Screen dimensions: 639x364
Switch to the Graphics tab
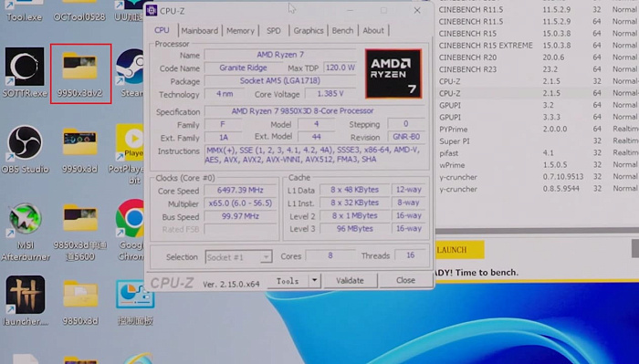tap(309, 30)
